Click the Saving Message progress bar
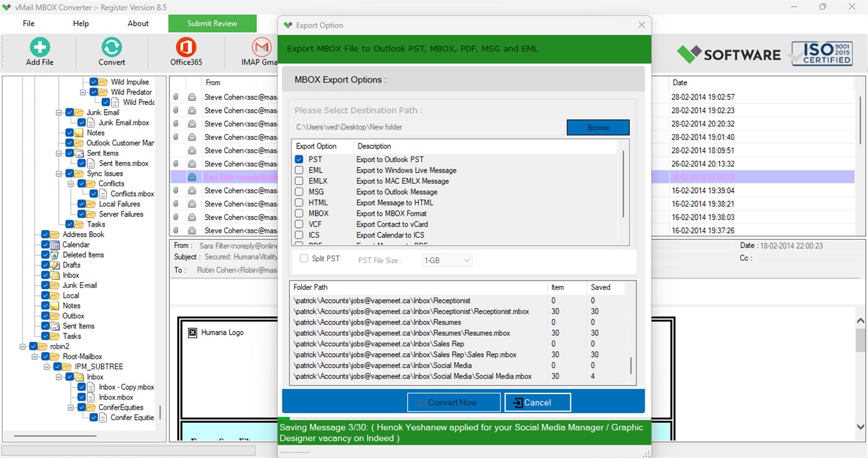This screenshot has height=458, width=868. 463,433
